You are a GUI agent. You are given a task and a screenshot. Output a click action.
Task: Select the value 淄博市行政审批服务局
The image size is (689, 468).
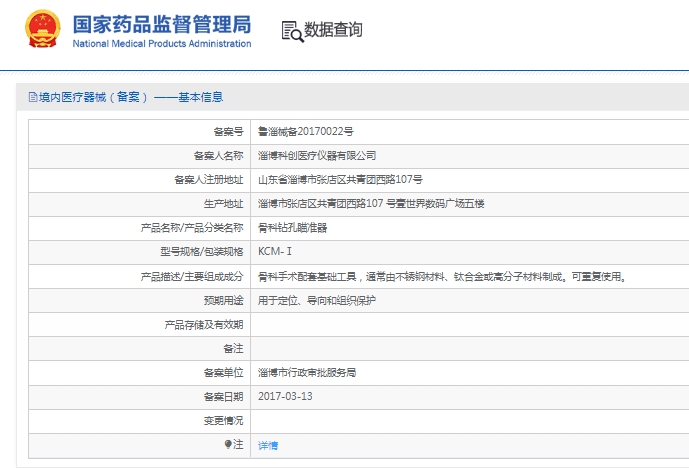coord(307,373)
